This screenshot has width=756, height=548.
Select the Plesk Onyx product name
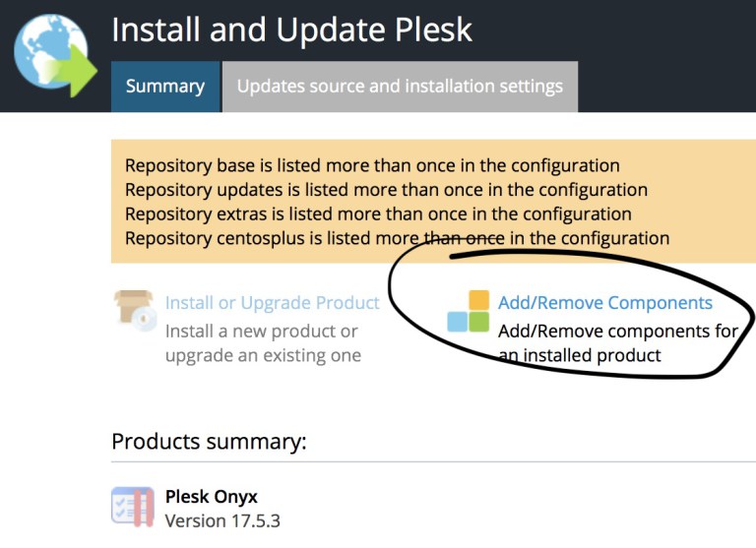coord(212,497)
